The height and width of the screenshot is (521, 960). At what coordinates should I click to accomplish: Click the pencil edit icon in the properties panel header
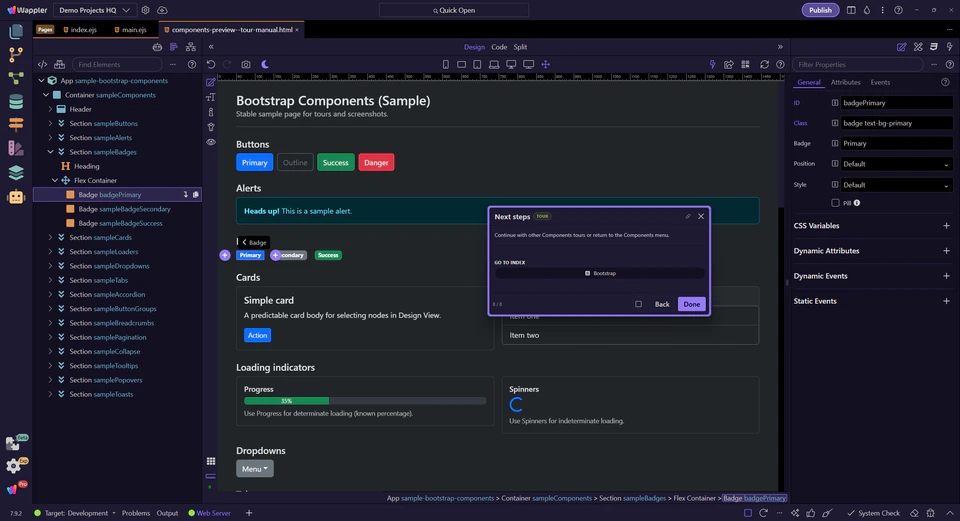click(901, 47)
